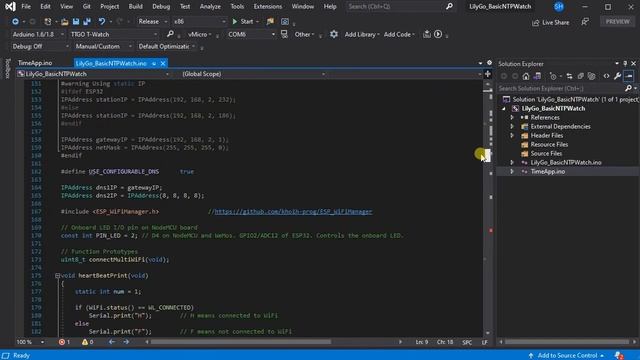This screenshot has height=360, width=640.
Task: Open the Extensions menu
Action: point(268,7)
